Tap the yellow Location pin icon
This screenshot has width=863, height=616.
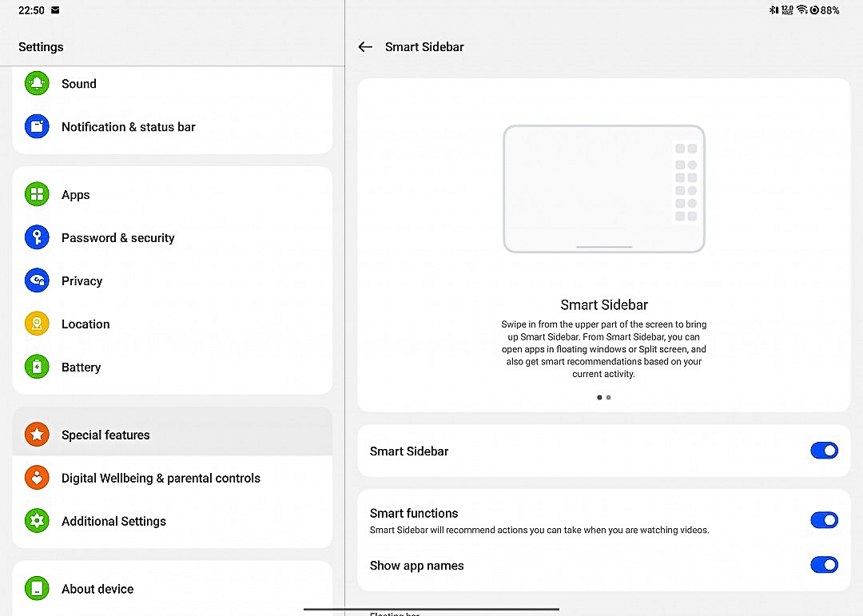point(37,324)
